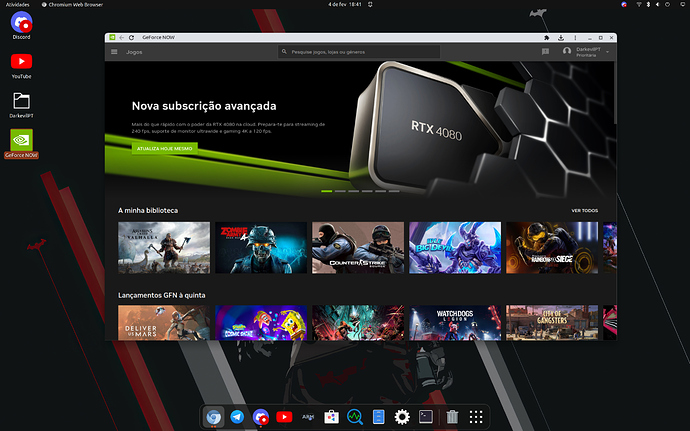Open the Watch Dogs Legion tile
This screenshot has width=690, height=431.
[x=455, y=323]
